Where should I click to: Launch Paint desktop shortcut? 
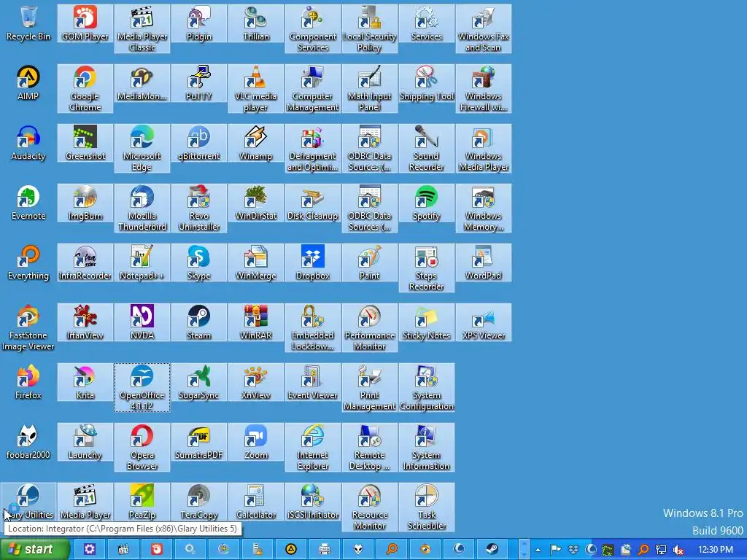[369, 262]
